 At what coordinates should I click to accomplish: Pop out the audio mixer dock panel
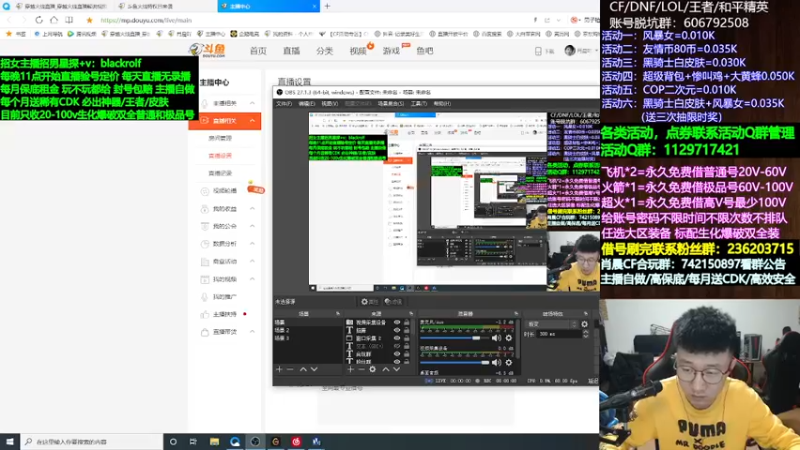coord(516,313)
